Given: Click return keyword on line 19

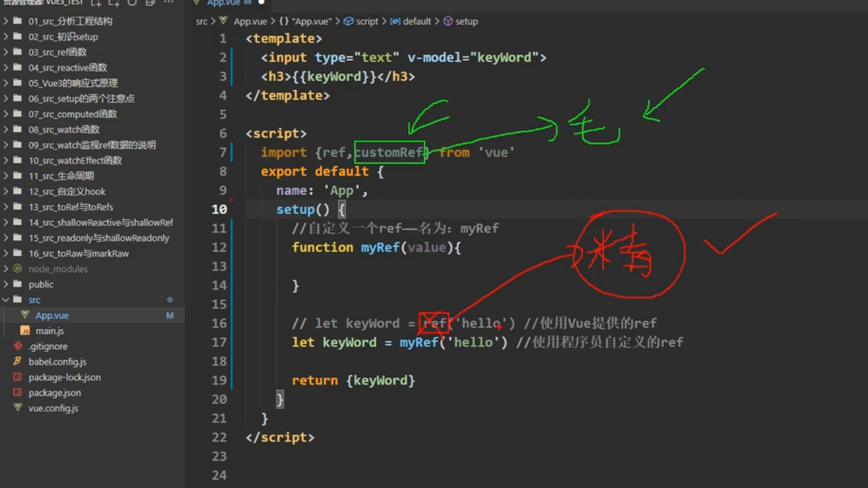Looking at the screenshot, I should [x=315, y=381].
